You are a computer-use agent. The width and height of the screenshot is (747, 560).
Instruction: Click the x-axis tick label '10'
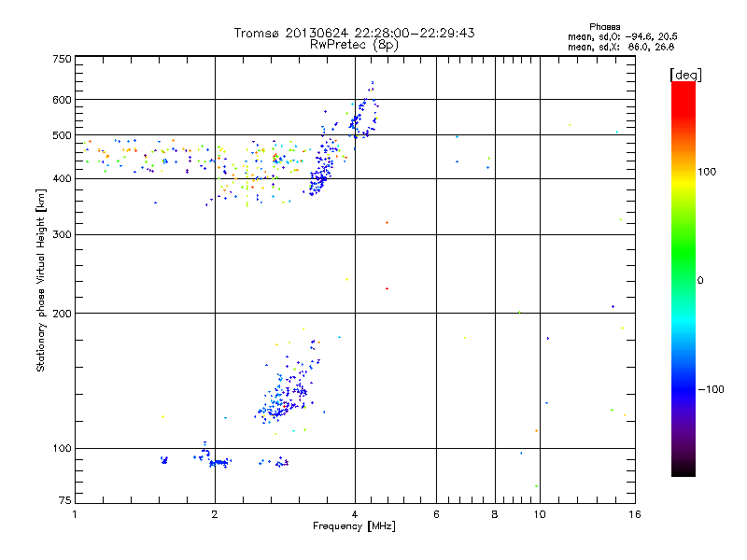tap(540, 514)
